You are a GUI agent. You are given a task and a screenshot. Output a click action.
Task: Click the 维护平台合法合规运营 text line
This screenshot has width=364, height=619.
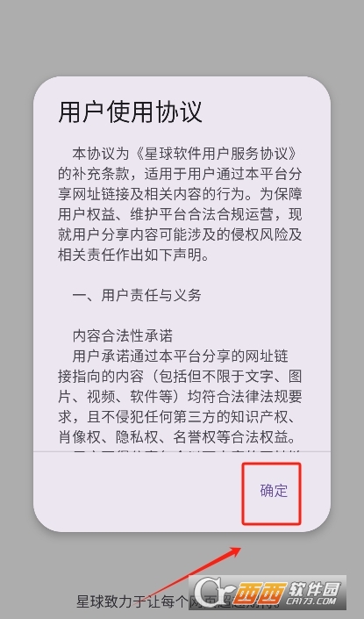click(180, 214)
